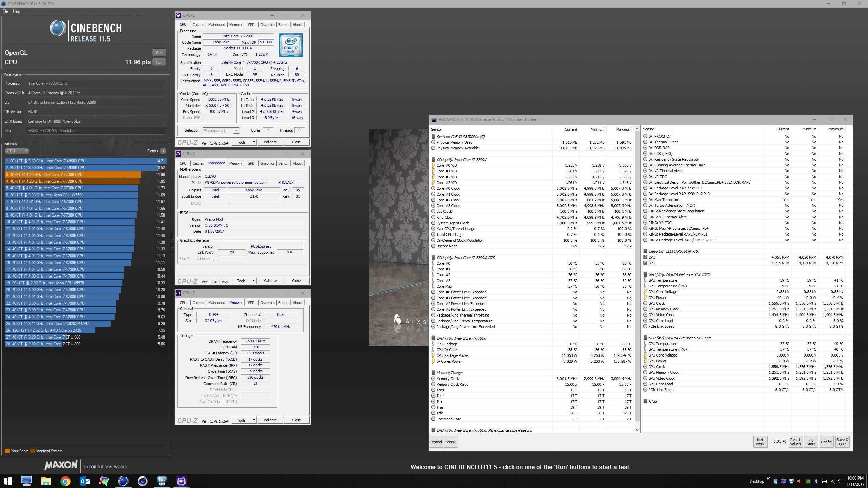Open the Help menu in Cinebench

(16, 11)
